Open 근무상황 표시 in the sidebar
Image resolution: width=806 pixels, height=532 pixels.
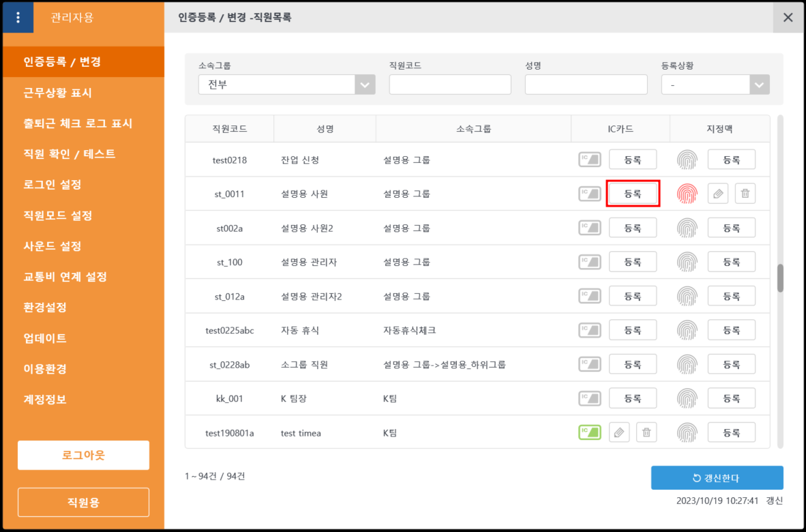57,93
